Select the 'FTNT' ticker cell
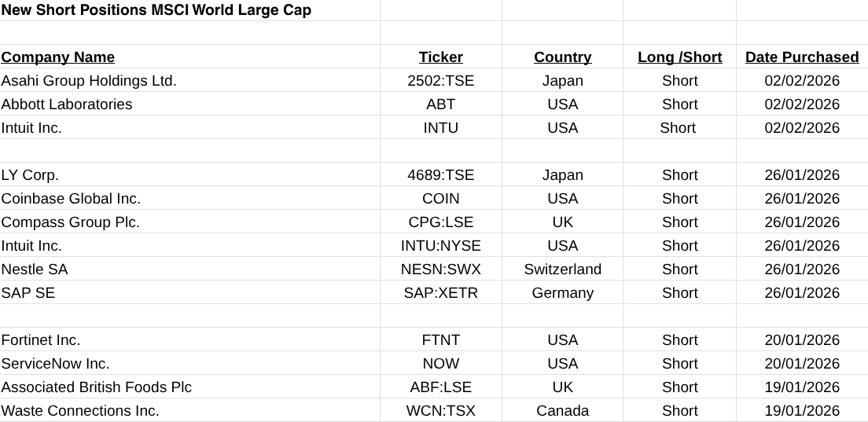The width and height of the screenshot is (868, 422). (x=441, y=340)
